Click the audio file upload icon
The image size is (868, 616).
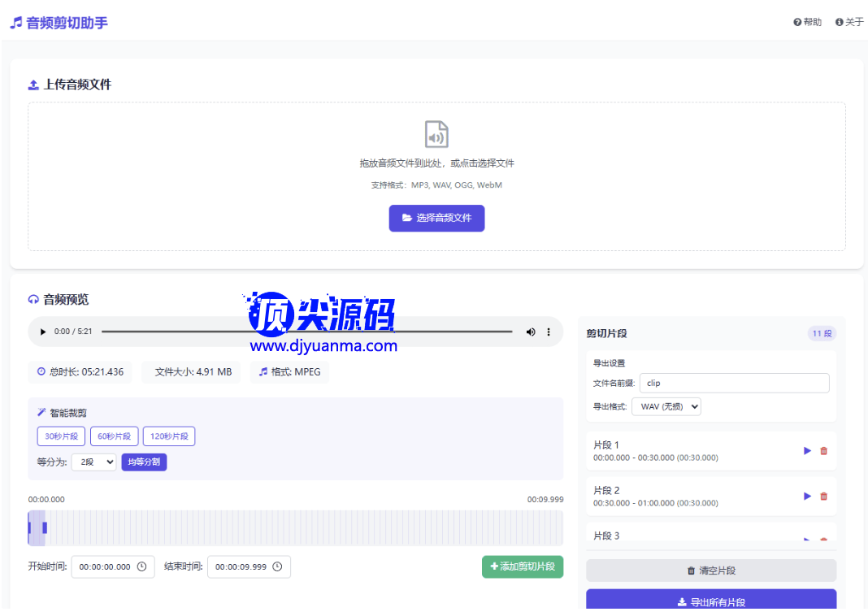pos(436,134)
